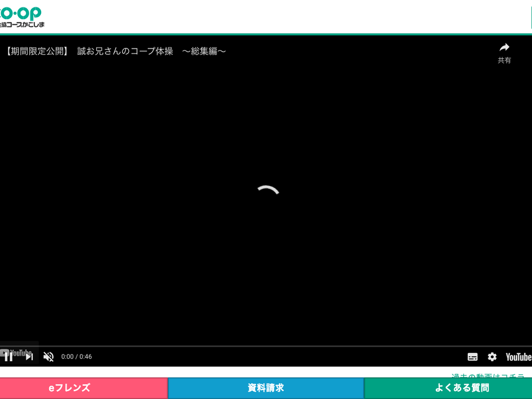Viewport: 532px width, 399px height.
Task: Open the 過去の動画はコチラ link
Action: tap(488, 376)
